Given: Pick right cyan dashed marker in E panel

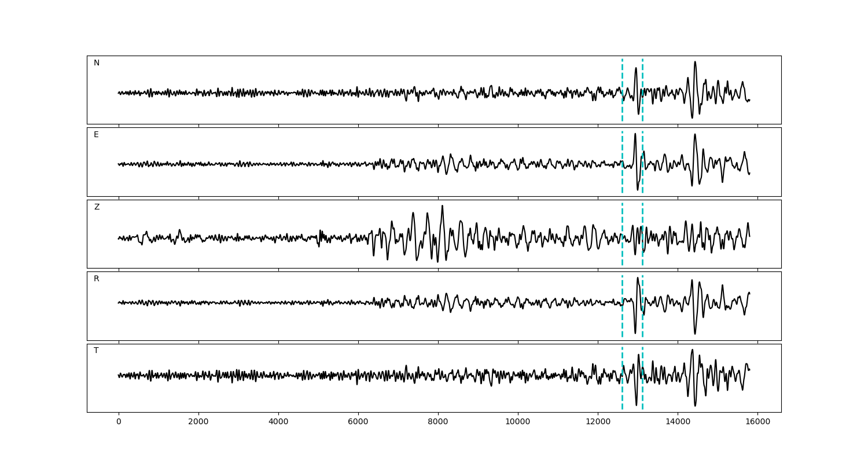Looking at the screenshot, I should [642, 148].
